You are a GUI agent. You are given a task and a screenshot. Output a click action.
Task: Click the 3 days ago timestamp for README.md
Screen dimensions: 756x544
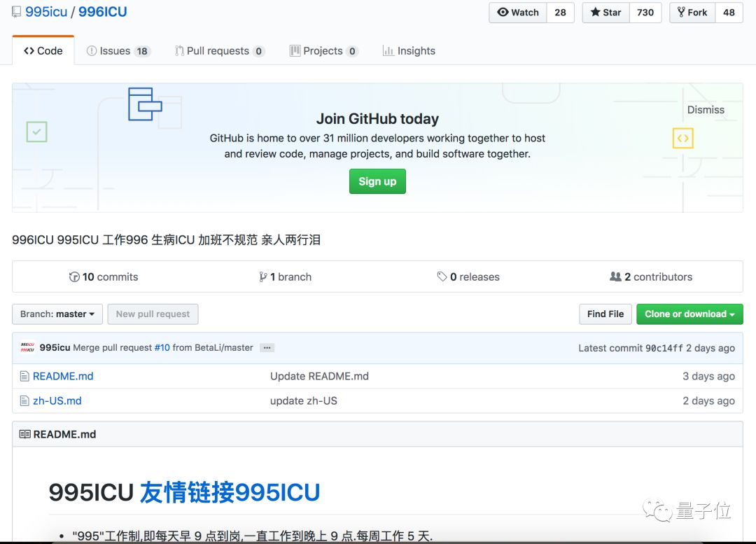708,376
